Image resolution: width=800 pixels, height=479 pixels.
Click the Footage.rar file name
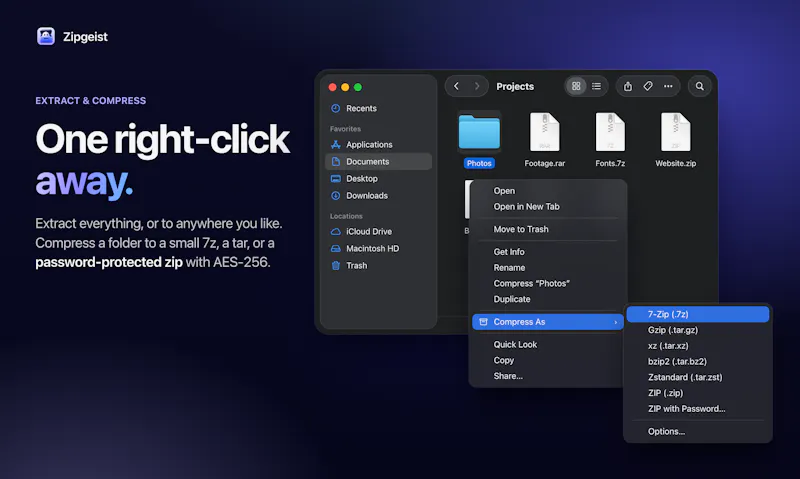[544, 163]
